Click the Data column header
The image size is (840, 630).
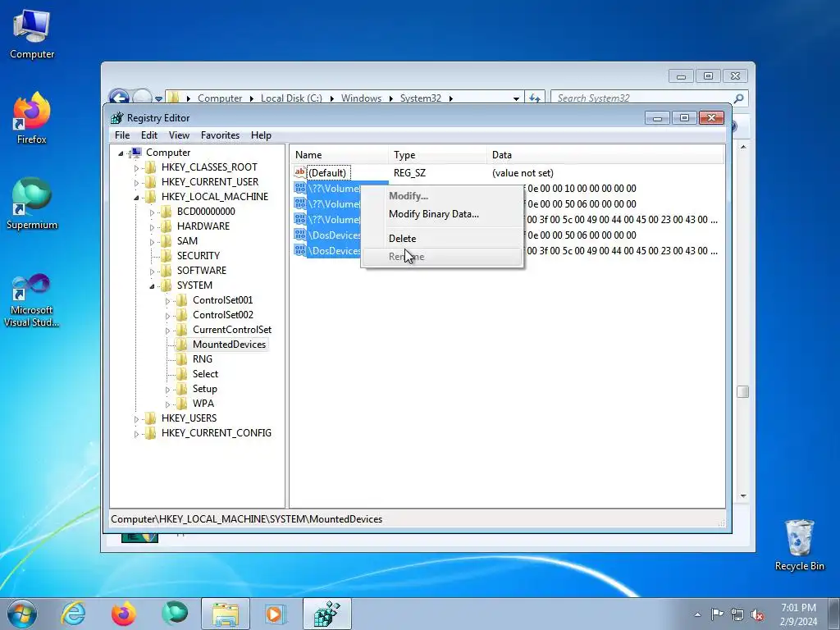pyautogui.click(x=605, y=155)
